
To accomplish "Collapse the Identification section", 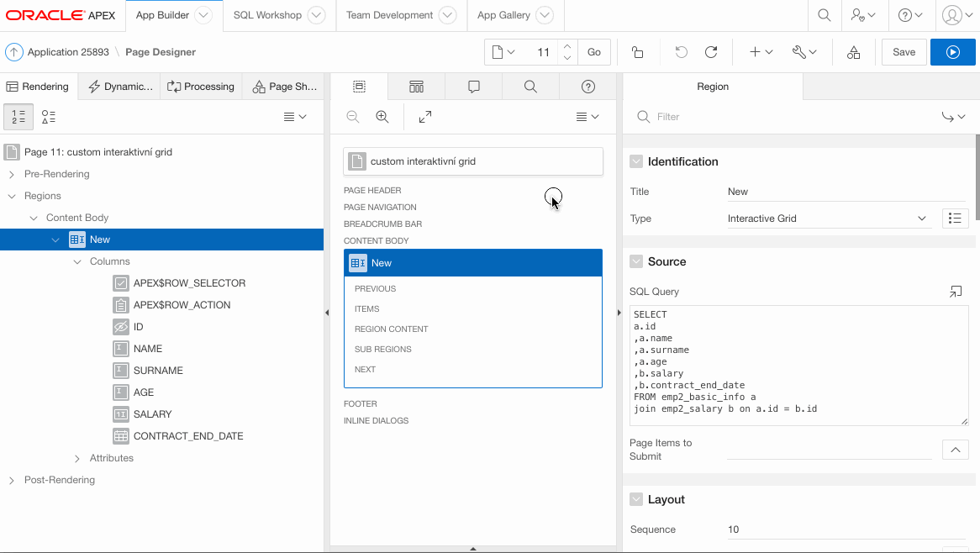I will click(x=636, y=161).
